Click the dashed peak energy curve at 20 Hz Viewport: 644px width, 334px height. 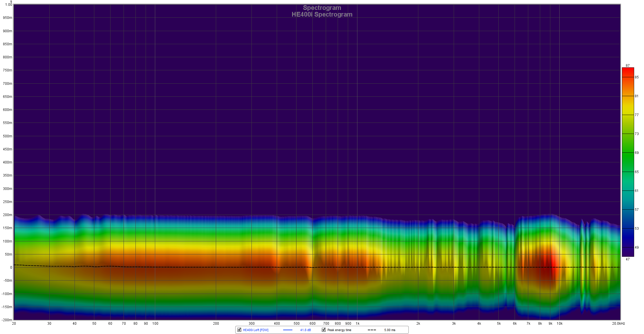point(15,265)
